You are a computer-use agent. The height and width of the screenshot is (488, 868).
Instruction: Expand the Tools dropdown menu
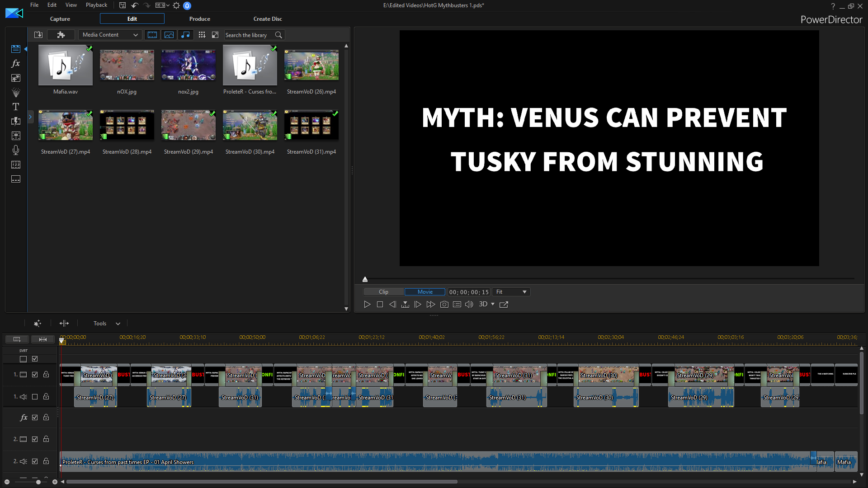coord(107,324)
